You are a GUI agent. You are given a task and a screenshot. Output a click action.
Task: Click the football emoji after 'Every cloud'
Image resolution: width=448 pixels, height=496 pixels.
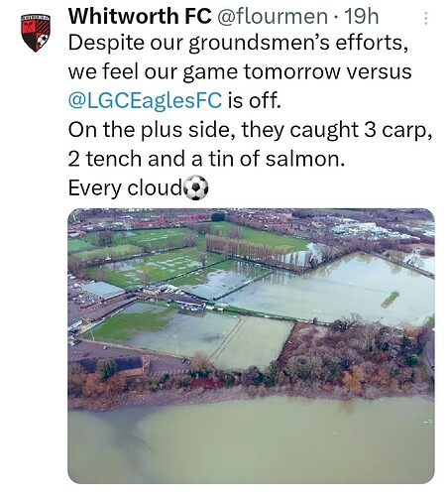[196, 187]
